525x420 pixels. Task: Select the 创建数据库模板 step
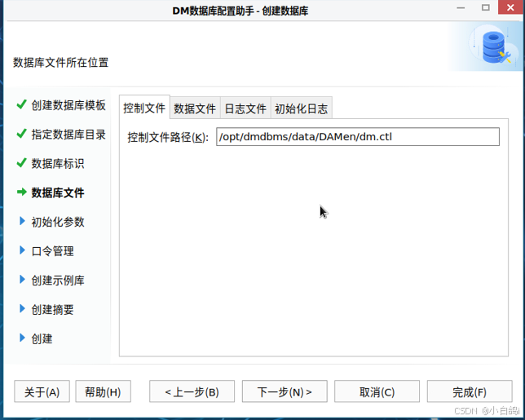(x=68, y=105)
